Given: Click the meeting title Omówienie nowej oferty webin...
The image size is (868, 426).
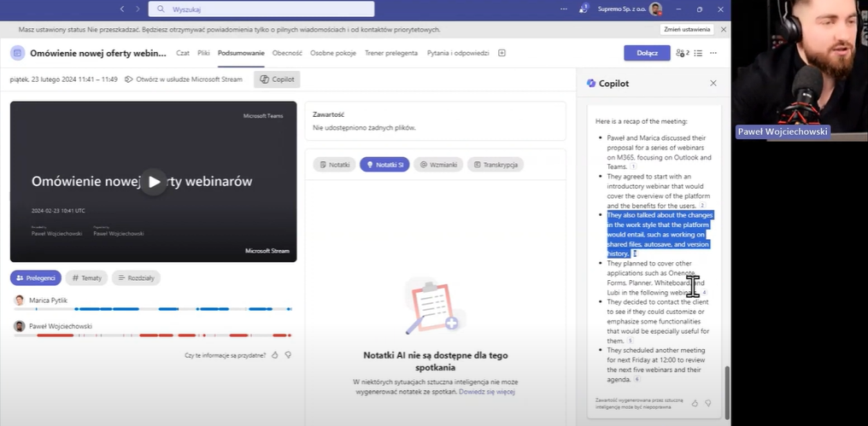Looking at the screenshot, I should 98,53.
